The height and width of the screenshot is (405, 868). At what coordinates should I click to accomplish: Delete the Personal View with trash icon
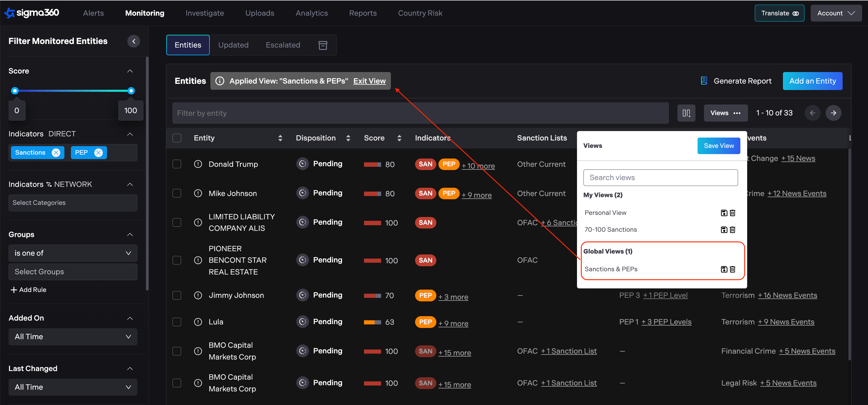732,213
